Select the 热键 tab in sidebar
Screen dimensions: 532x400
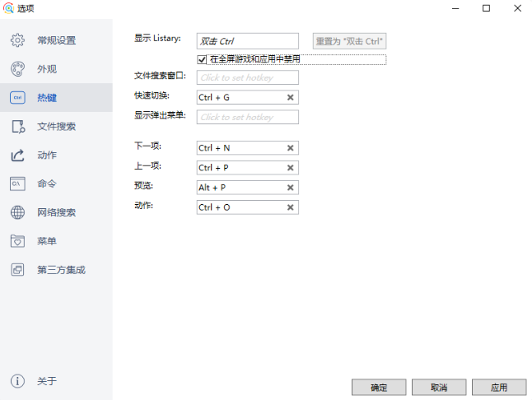tap(47, 98)
